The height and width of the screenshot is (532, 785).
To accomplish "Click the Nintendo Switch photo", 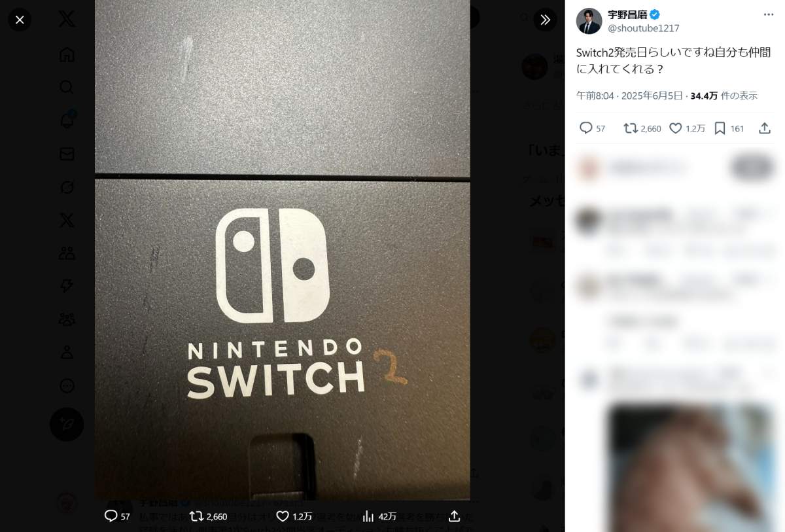I will 282,262.
